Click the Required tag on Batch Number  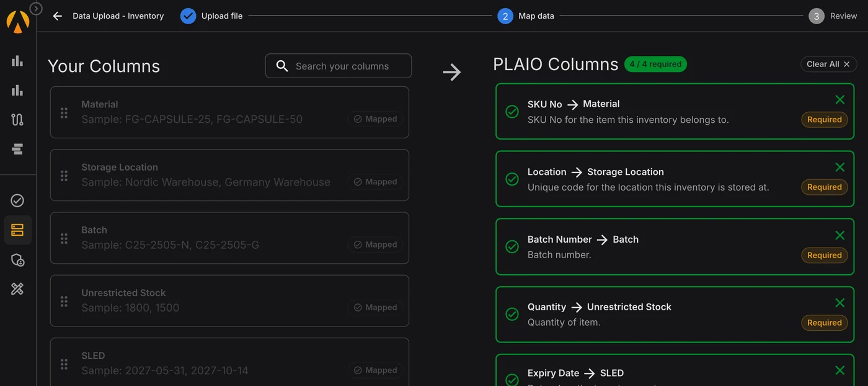(x=824, y=255)
